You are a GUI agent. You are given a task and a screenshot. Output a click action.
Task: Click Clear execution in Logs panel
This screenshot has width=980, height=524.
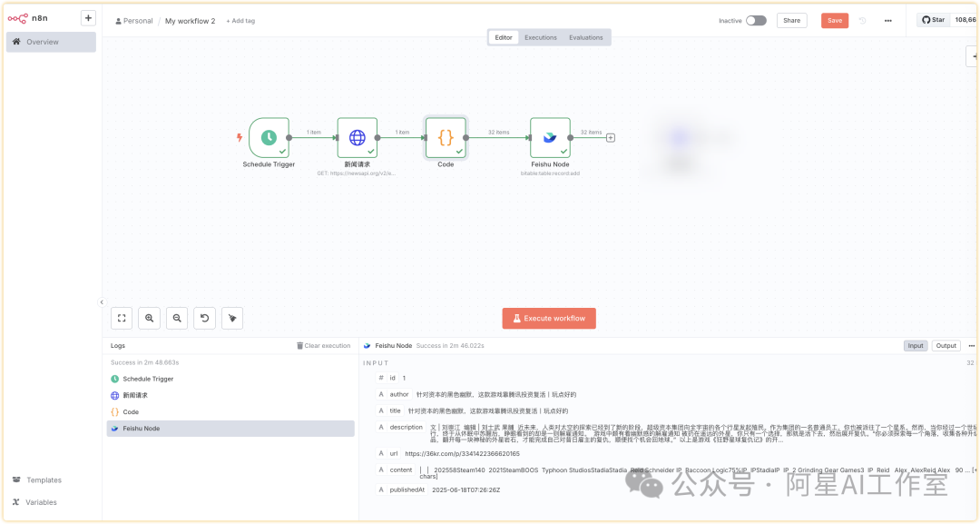click(x=323, y=346)
